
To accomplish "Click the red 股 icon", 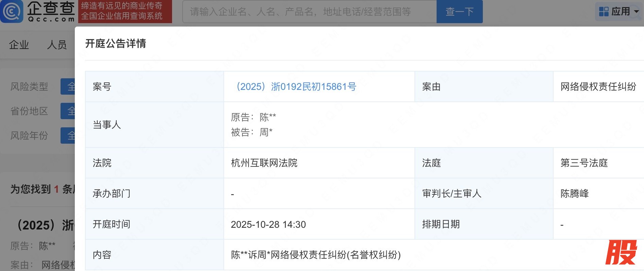I will 621,252.
